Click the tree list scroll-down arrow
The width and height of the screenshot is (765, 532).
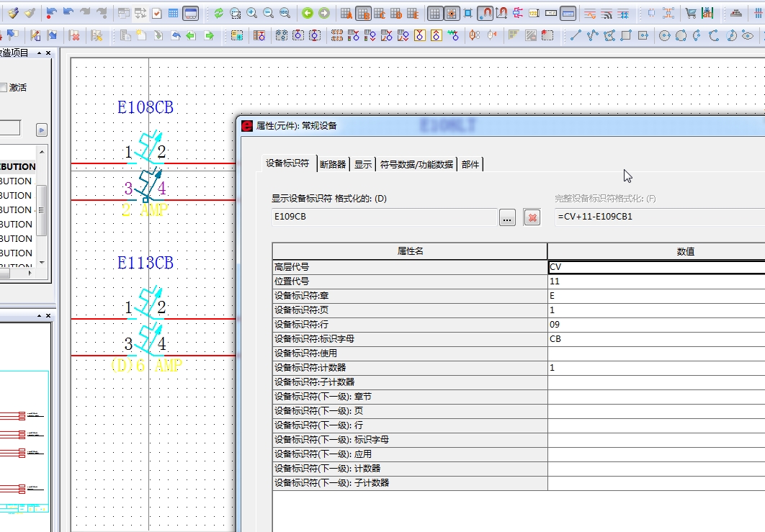[x=42, y=262]
